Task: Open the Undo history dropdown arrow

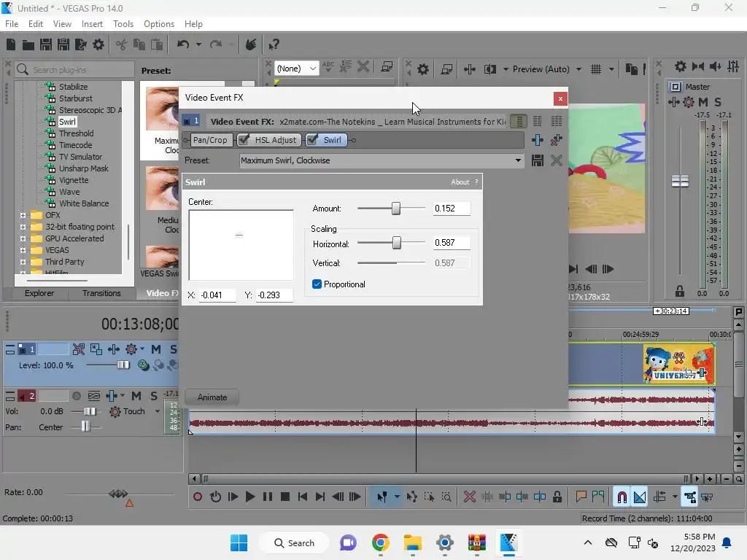Action: 198,44
